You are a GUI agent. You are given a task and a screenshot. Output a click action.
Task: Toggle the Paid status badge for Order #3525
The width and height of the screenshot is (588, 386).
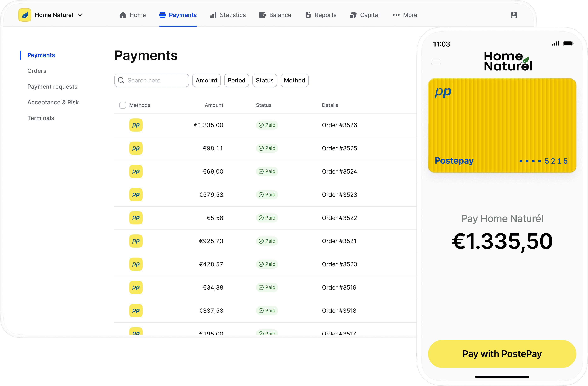[x=267, y=148]
